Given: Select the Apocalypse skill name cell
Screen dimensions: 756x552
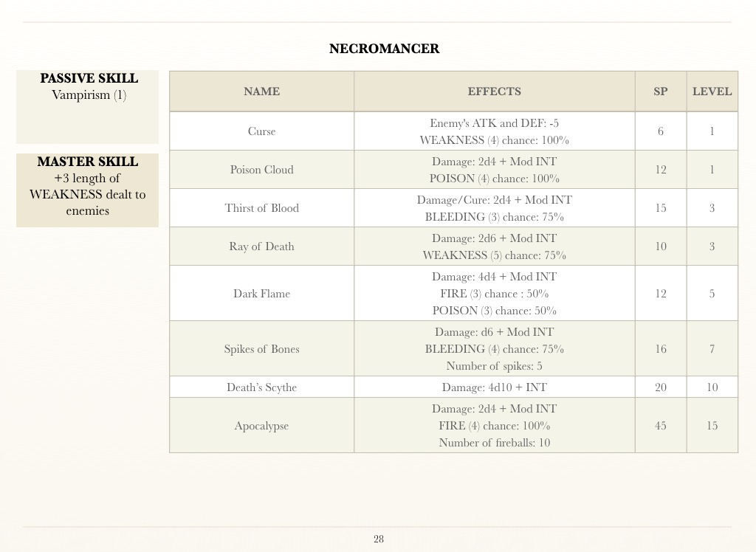Looking at the screenshot, I should pyautogui.click(x=261, y=426).
